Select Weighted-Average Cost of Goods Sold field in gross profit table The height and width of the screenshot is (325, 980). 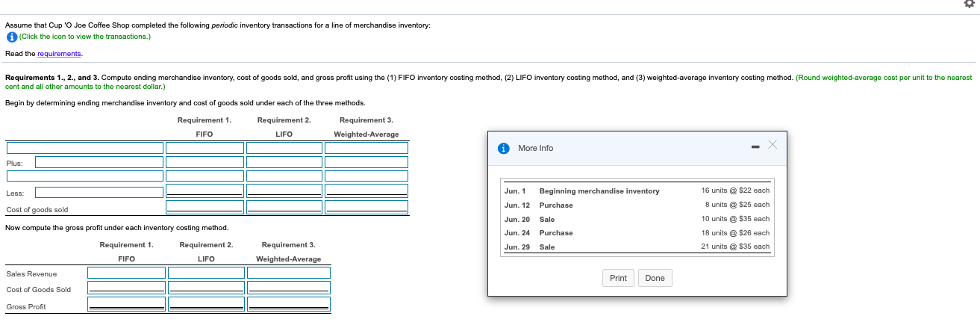click(x=289, y=287)
